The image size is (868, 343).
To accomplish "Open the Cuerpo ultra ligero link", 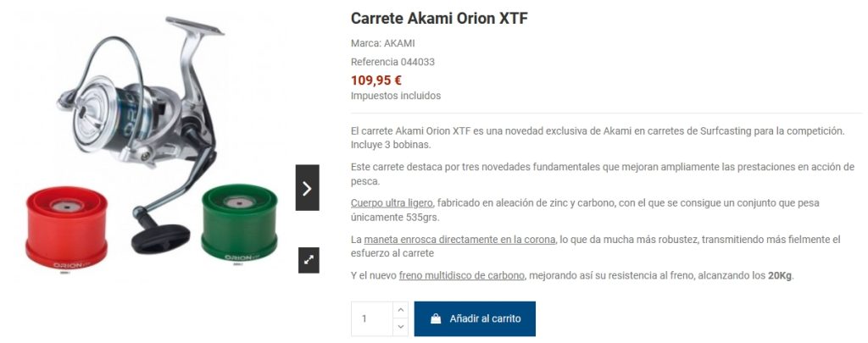I will tap(392, 203).
